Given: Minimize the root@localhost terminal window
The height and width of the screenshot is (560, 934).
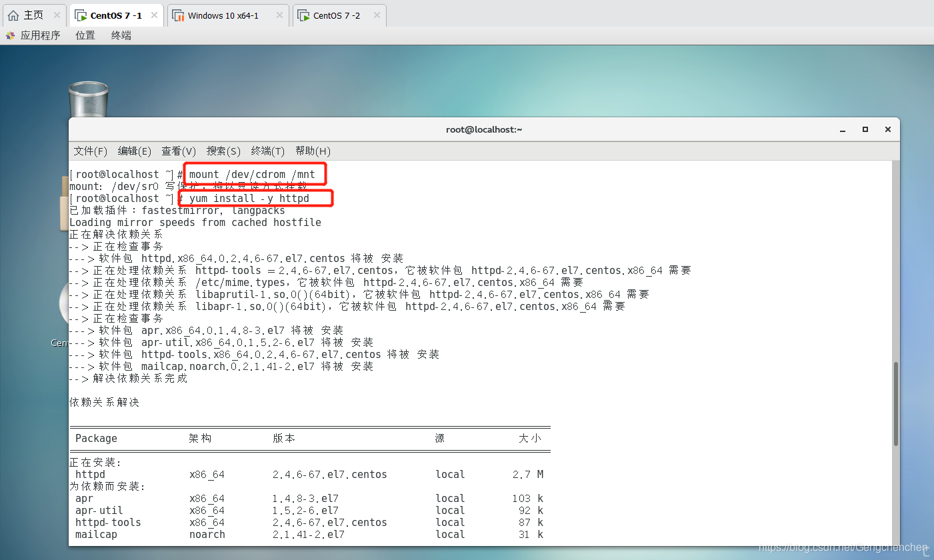Looking at the screenshot, I should (x=844, y=129).
